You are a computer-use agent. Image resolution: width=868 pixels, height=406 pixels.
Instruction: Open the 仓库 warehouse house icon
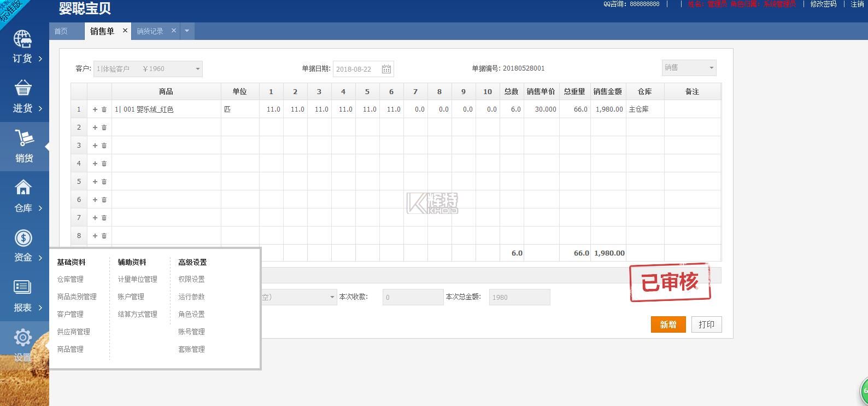(x=23, y=188)
